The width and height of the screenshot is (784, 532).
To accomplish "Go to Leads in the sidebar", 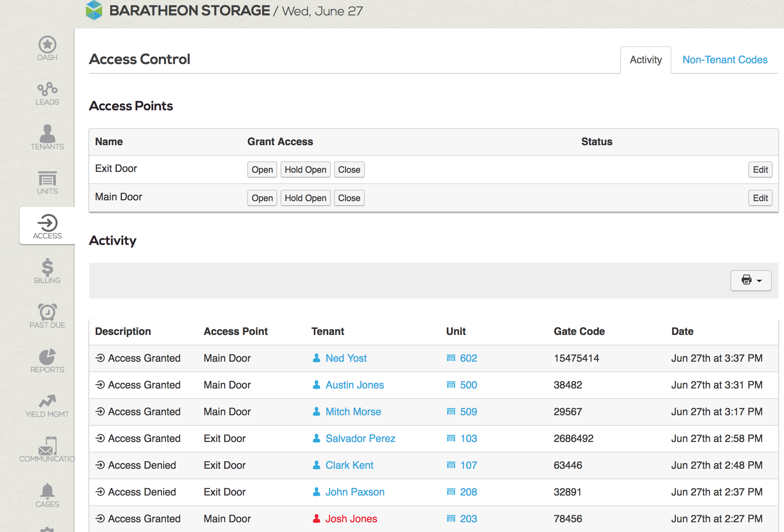I will [x=47, y=93].
